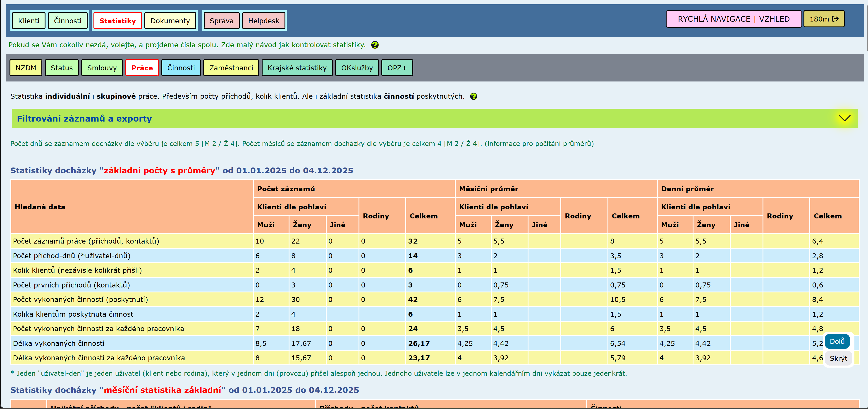Open the Filtrování záznamů a exporty panel
This screenshot has height=409, width=868.
pos(84,119)
